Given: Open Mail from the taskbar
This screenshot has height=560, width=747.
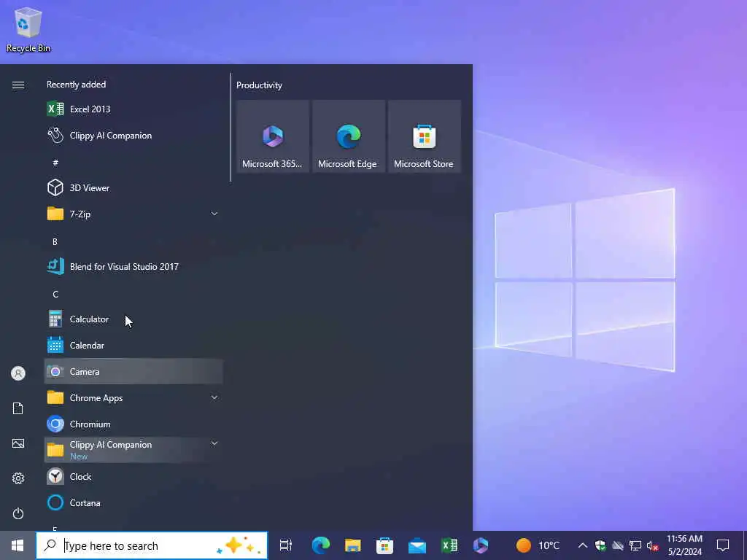Looking at the screenshot, I should (x=417, y=545).
